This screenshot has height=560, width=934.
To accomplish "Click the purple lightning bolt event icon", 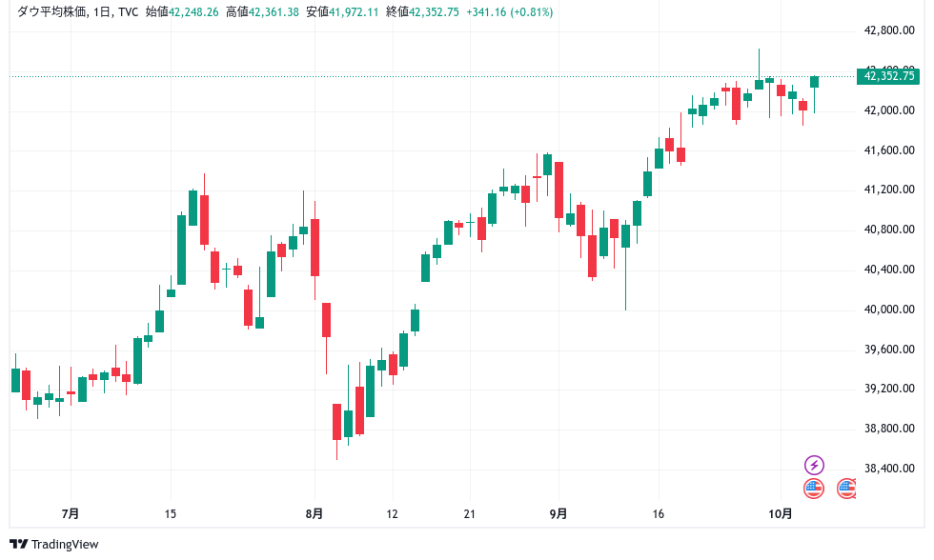I will [814, 465].
